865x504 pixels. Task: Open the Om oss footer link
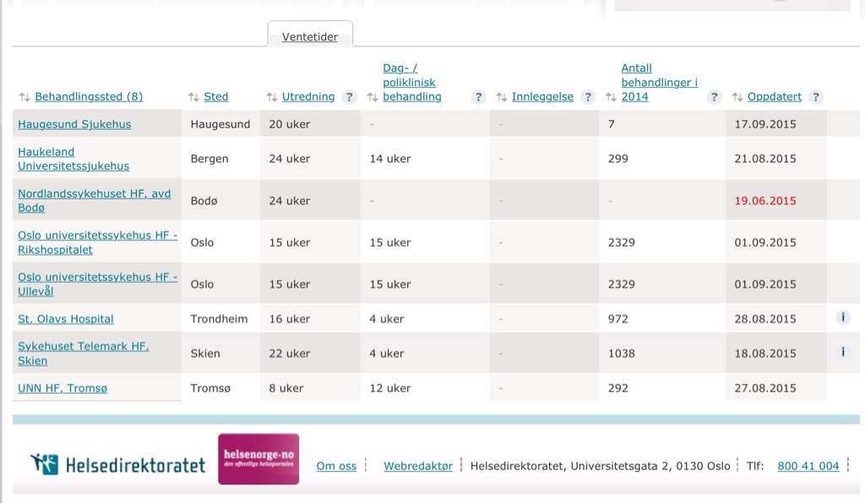tap(336, 466)
